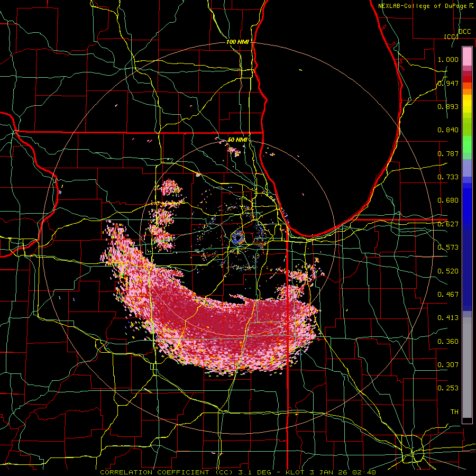Click the 0.680 color scale value

[448, 200]
